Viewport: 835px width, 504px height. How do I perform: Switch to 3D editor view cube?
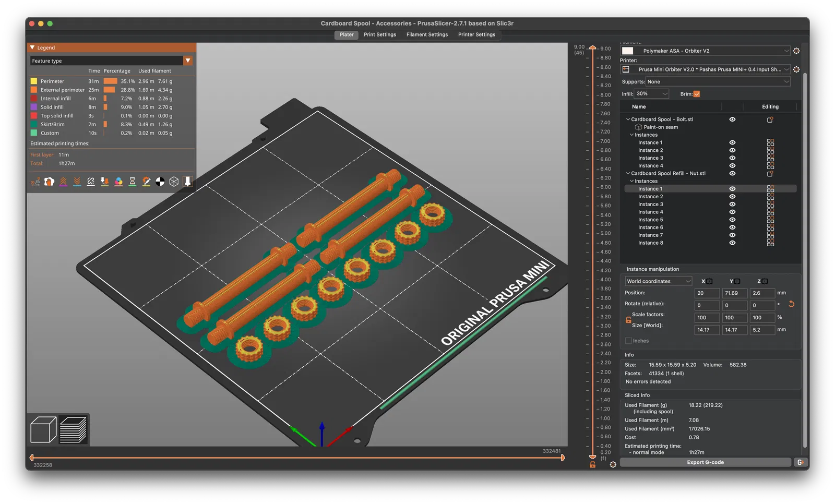tap(43, 429)
